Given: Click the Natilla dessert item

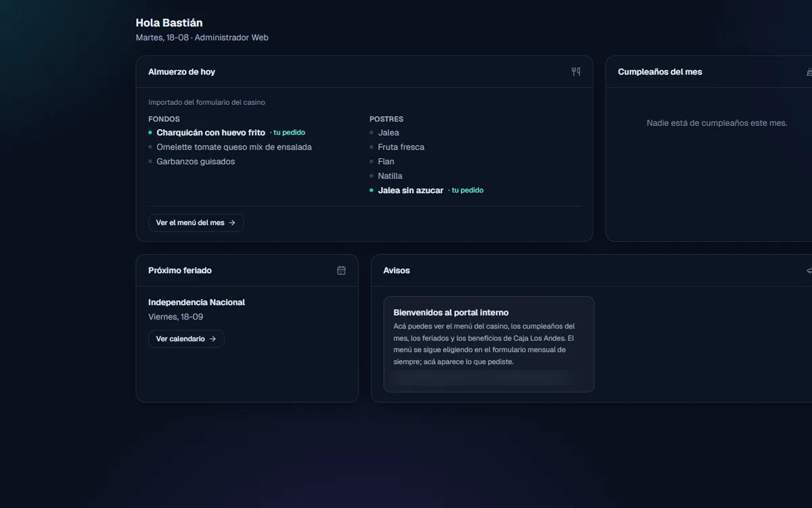Looking at the screenshot, I should [x=390, y=176].
